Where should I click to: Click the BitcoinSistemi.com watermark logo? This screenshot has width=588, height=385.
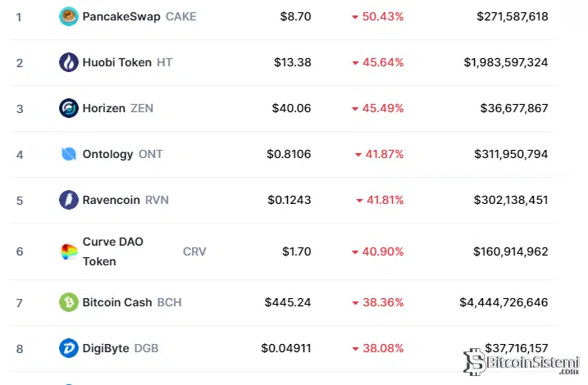click(x=523, y=363)
